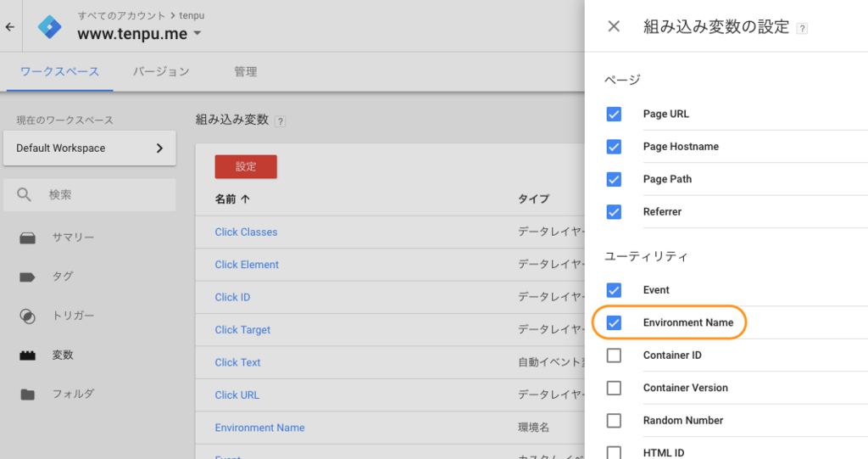
Task: Click the フォルダ folder icon
Action: tap(28, 395)
